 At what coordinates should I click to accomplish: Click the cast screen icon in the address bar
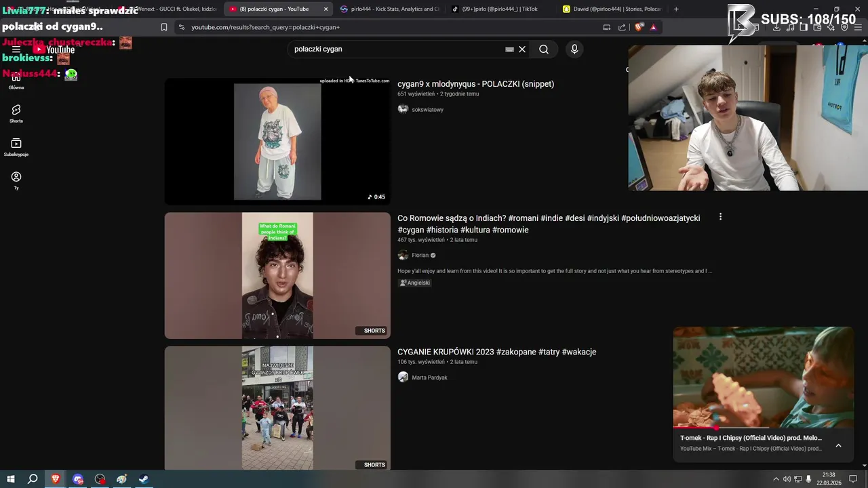pyautogui.click(x=607, y=27)
